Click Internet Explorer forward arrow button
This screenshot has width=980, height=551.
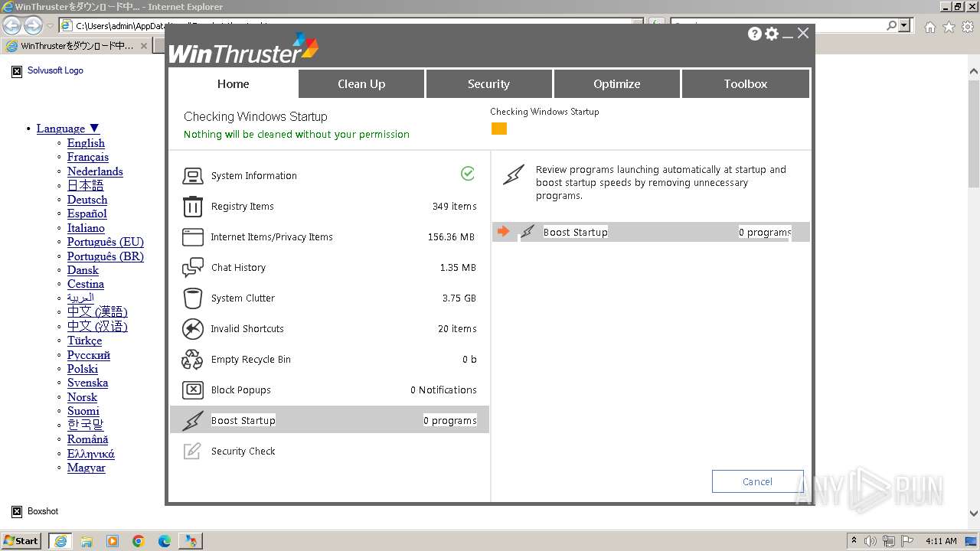pyautogui.click(x=33, y=25)
